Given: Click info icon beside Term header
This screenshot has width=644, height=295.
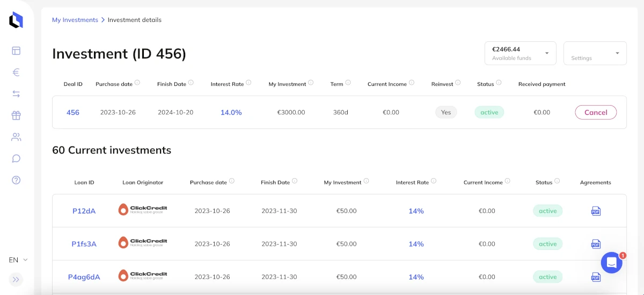Looking at the screenshot, I should [x=348, y=83].
